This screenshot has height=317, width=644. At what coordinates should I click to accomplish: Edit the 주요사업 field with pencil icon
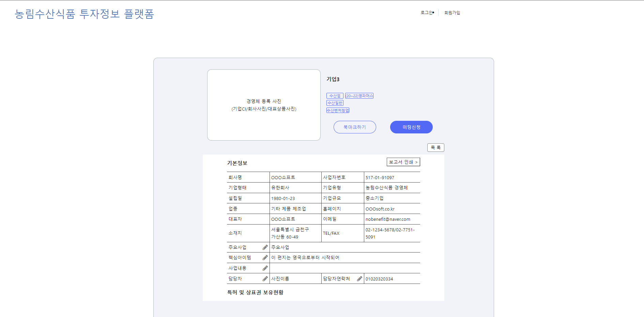tap(265, 247)
